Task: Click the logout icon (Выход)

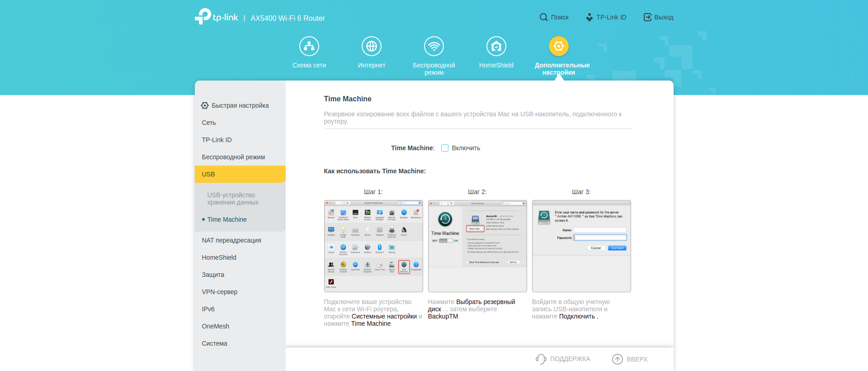Action: 647,17
